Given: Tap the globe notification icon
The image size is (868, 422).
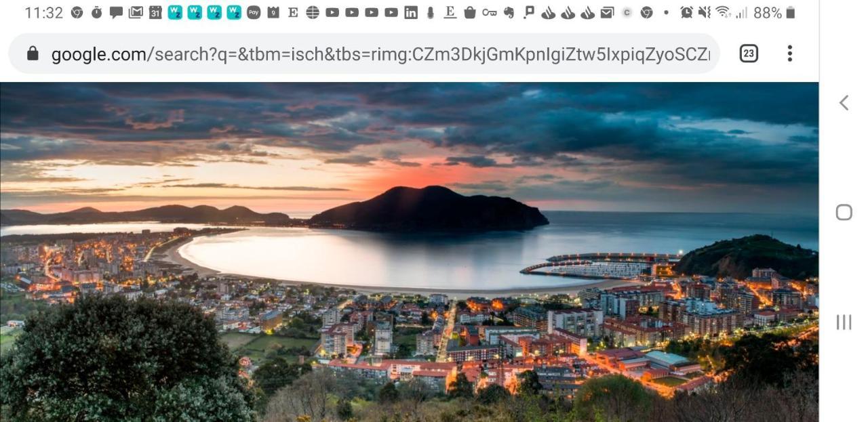Looking at the screenshot, I should click(x=313, y=13).
